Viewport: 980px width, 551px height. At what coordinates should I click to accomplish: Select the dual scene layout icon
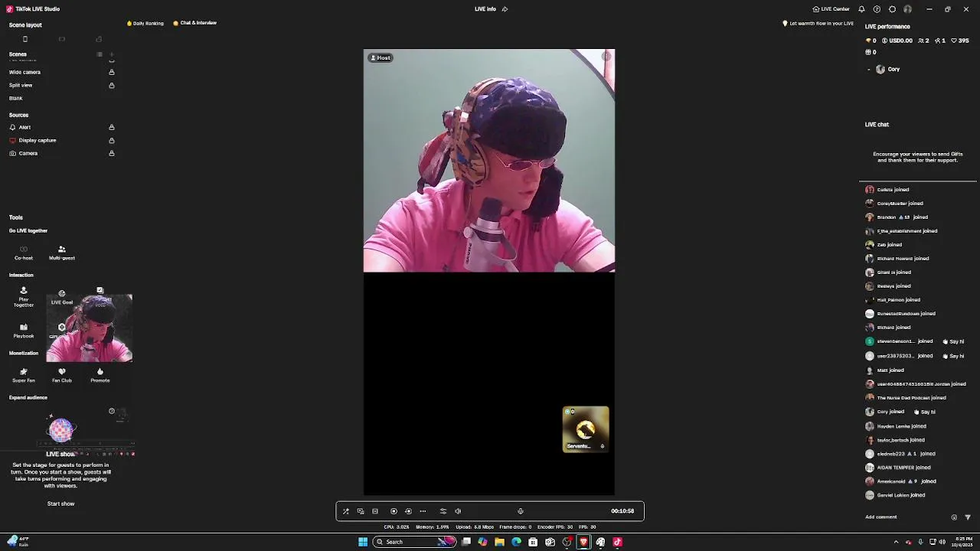point(99,39)
